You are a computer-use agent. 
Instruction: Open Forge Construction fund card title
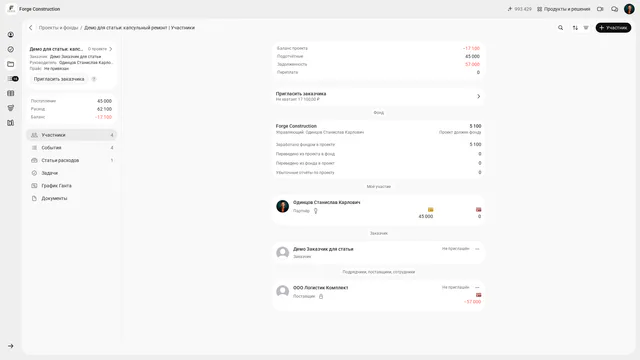(296, 126)
